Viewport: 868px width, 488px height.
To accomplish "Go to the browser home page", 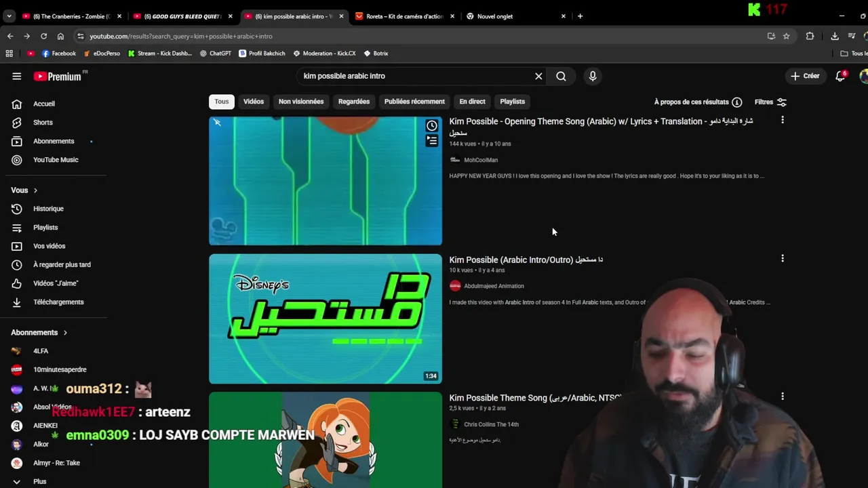I will click(60, 36).
